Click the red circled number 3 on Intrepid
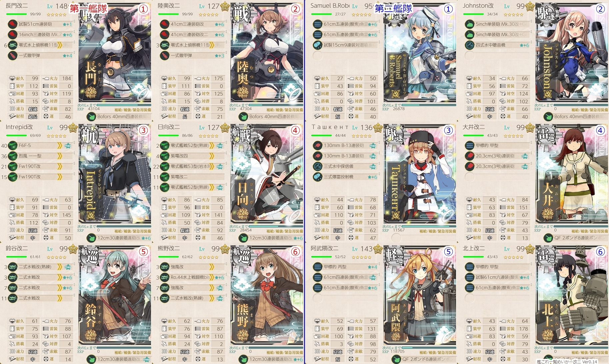609x364 pixels. point(143,130)
